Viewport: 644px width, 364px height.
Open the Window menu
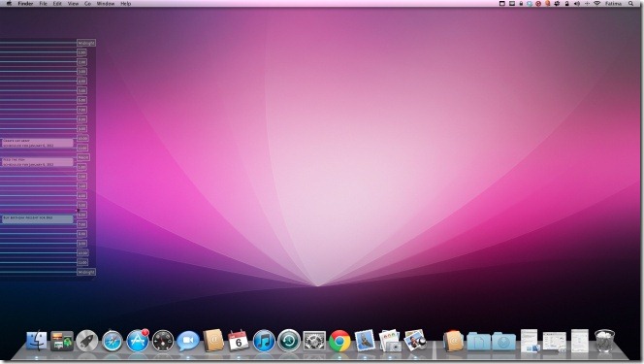pos(106,3)
